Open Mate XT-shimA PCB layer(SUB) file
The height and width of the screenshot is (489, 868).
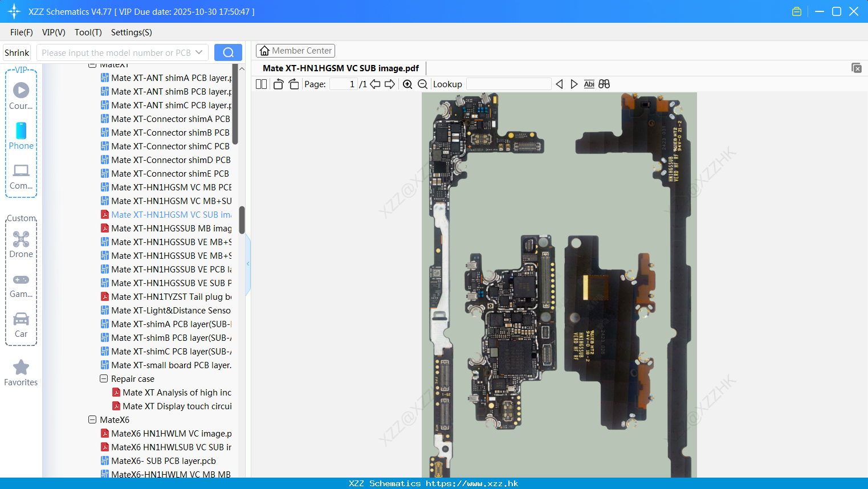coord(166,324)
